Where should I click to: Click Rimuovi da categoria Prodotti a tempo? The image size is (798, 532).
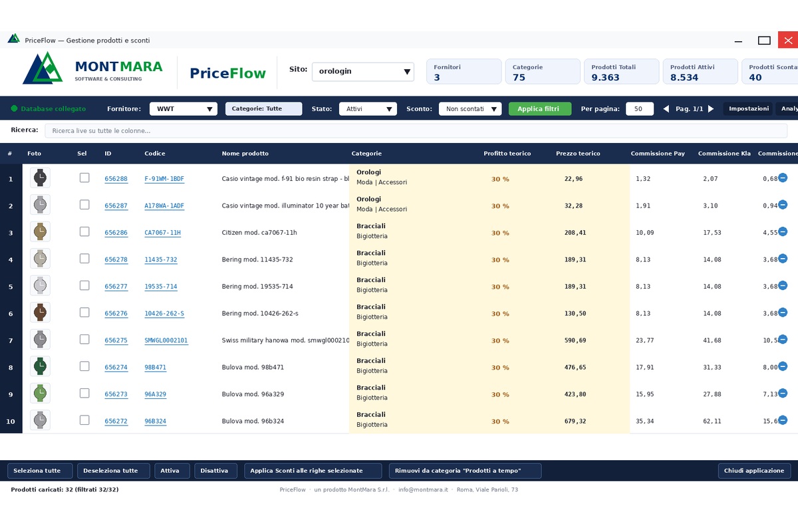465,471
